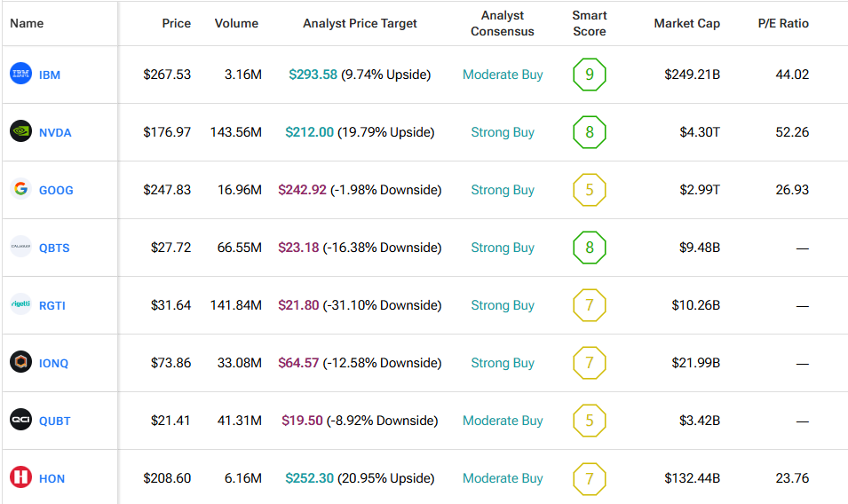Click GOOG's Smart Score 5 badge

point(590,190)
